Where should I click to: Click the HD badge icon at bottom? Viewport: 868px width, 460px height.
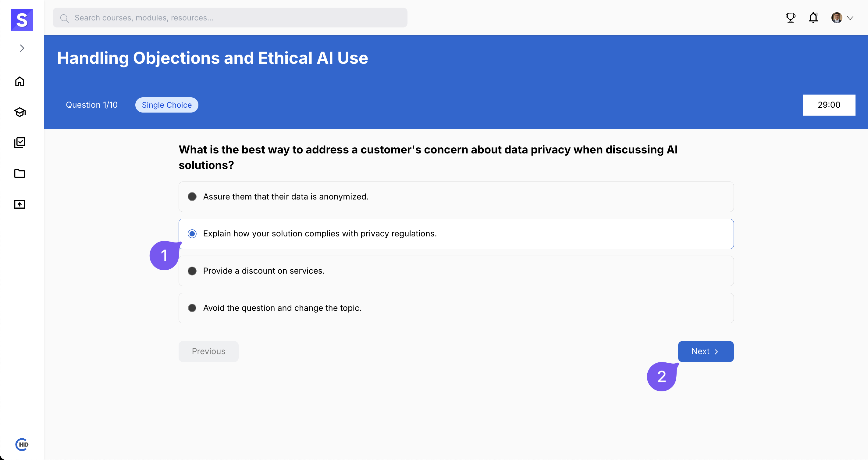pos(22,444)
